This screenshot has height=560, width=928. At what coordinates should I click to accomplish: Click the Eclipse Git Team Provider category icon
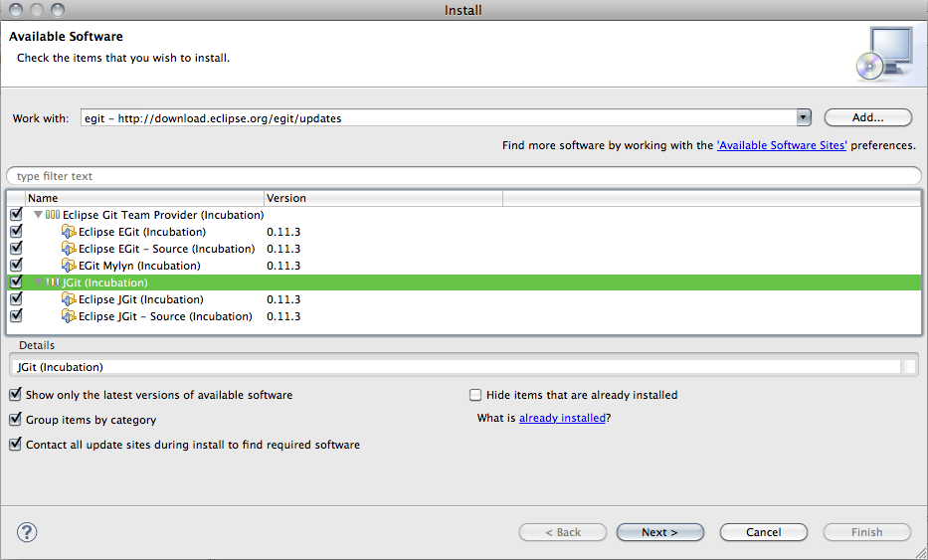pyautogui.click(x=53, y=215)
